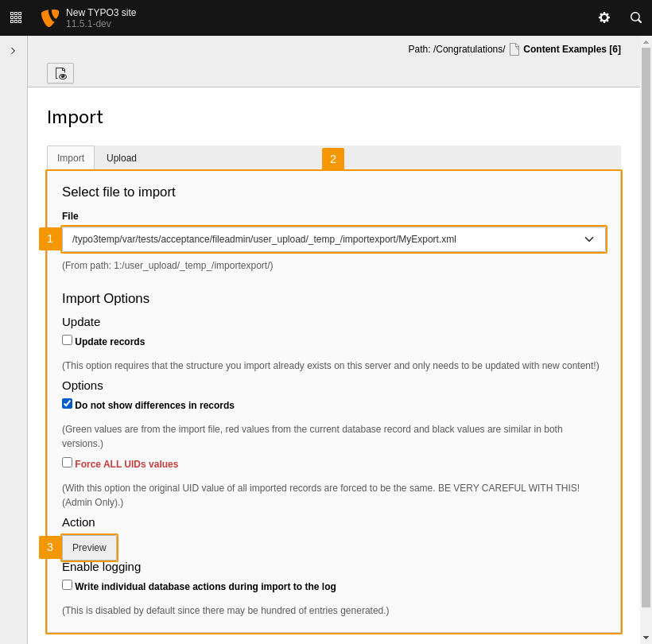
Task: Select the Import tab
Action: coord(70,157)
